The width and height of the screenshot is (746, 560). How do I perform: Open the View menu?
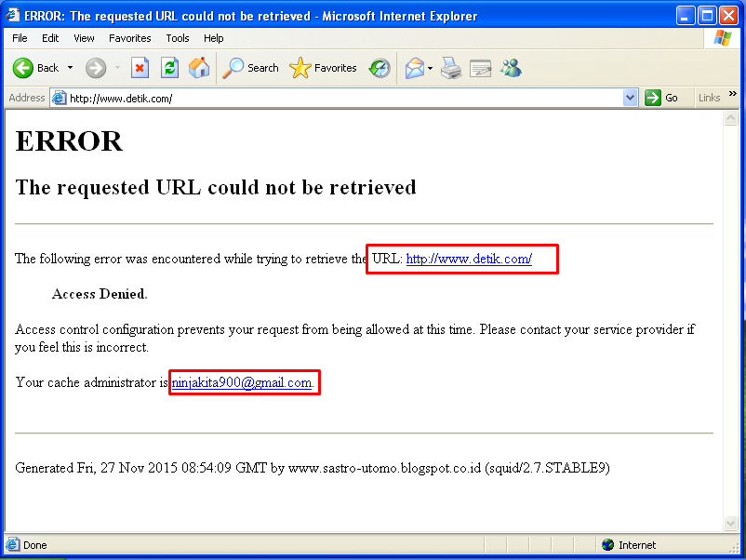(x=84, y=38)
